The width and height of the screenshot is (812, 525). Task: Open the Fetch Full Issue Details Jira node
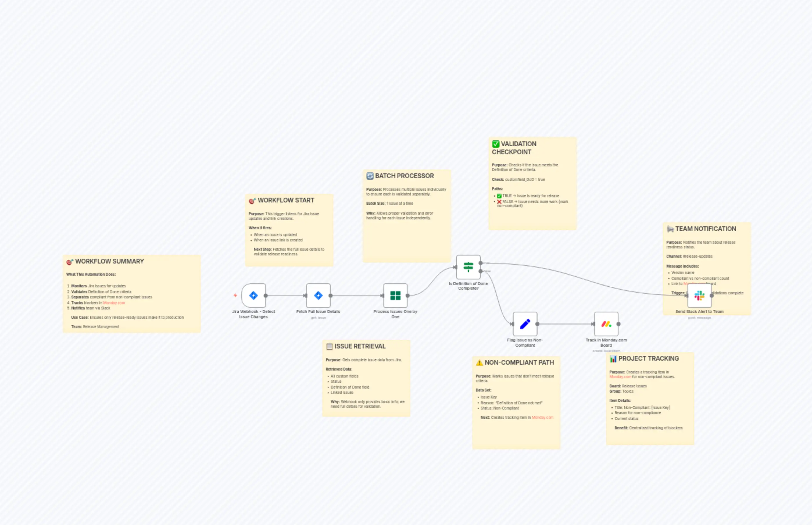(318, 296)
